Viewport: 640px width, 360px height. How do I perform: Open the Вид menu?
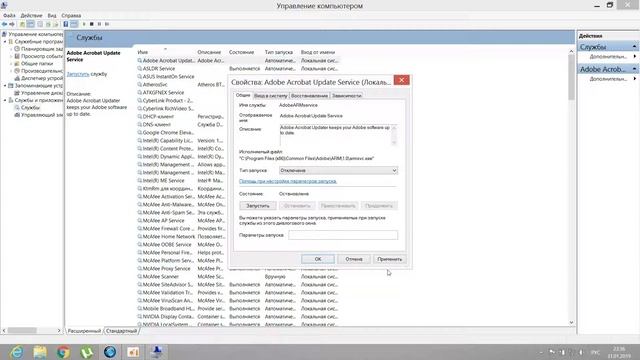[52, 16]
